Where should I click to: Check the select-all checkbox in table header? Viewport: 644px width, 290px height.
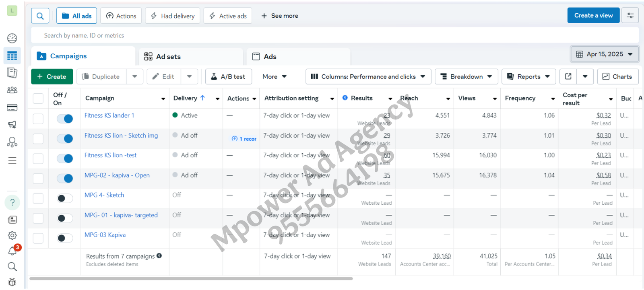coord(38,99)
